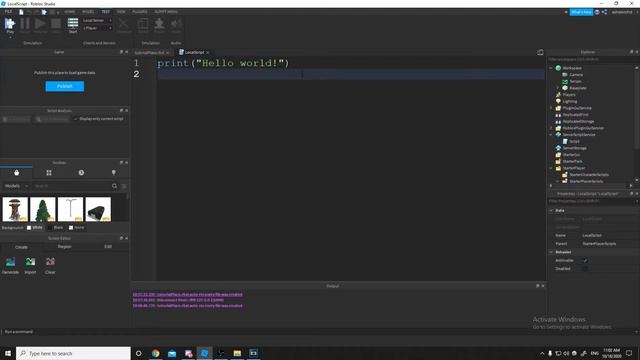Select StarterPack in Explorer
640x360 pixels.
tap(572, 161)
